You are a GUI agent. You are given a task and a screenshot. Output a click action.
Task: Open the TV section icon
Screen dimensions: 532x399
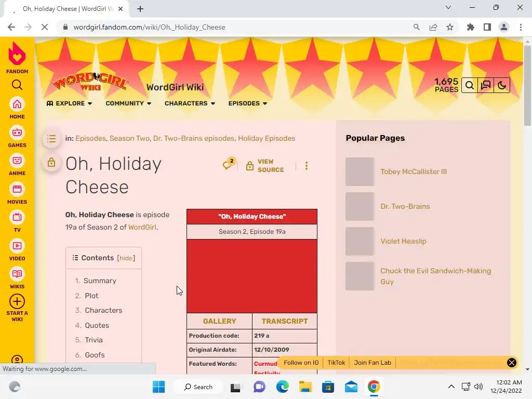(x=17, y=218)
